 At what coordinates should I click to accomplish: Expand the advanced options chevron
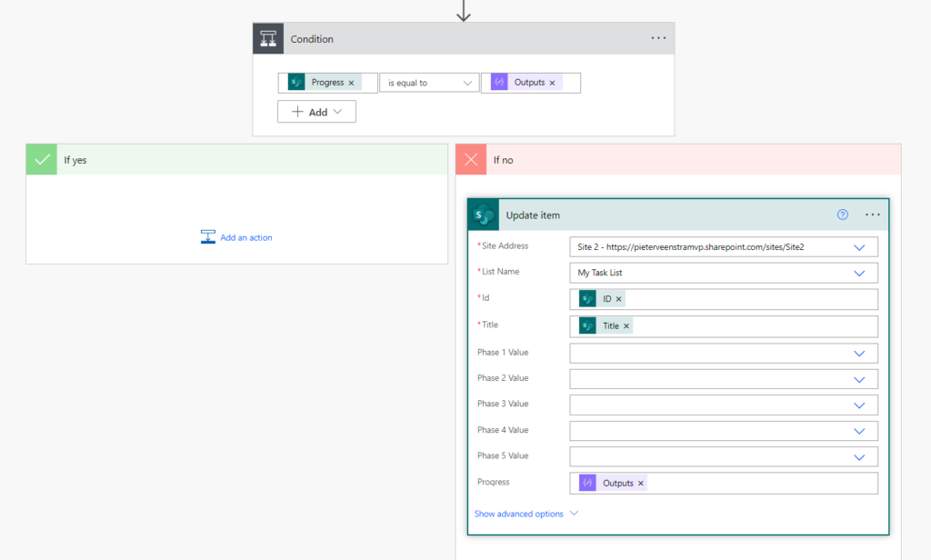[x=575, y=513]
